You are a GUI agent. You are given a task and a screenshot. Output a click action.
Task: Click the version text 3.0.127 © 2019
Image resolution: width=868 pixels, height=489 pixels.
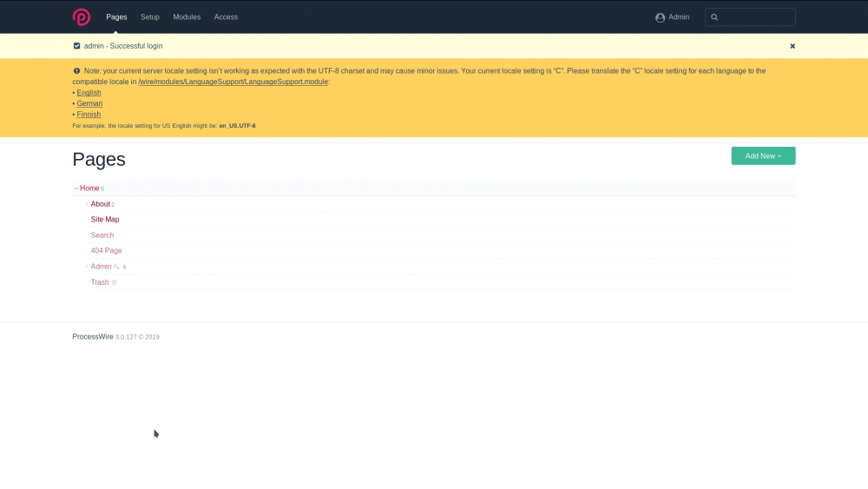(x=137, y=337)
